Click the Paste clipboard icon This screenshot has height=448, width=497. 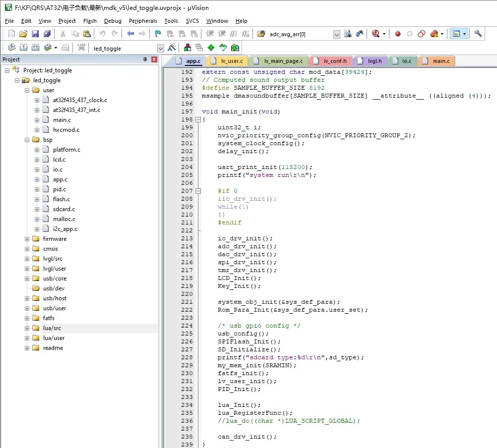[x=86, y=34]
